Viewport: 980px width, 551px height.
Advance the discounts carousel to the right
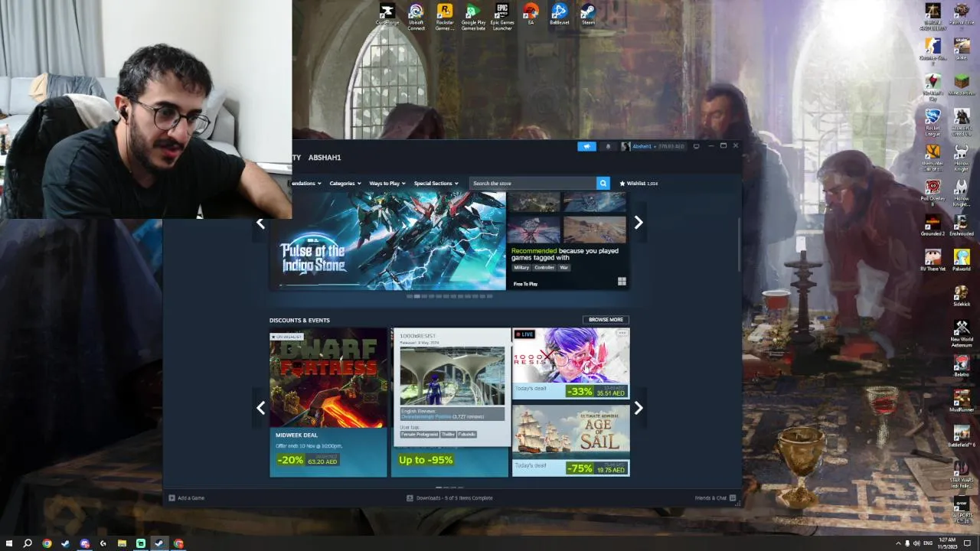pos(639,409)
